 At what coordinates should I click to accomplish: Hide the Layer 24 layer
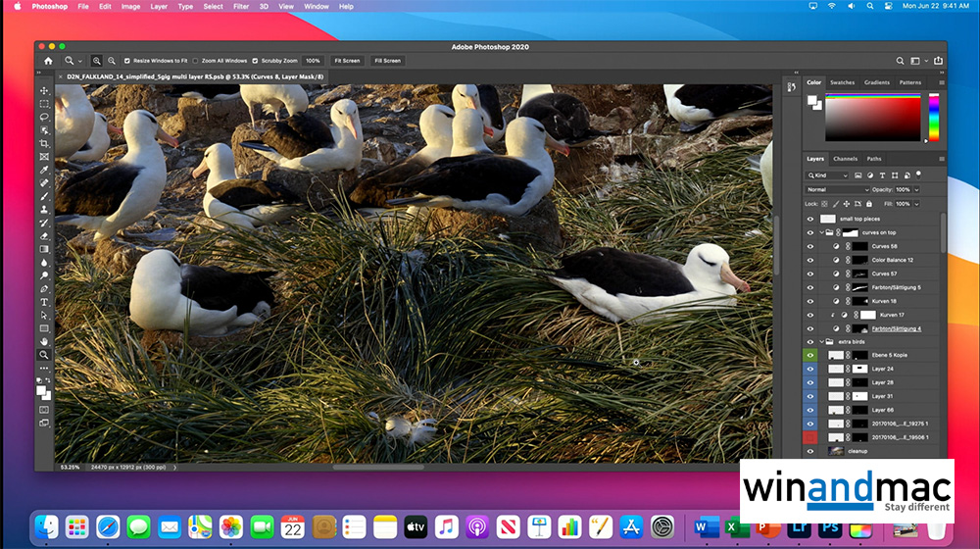810,369
